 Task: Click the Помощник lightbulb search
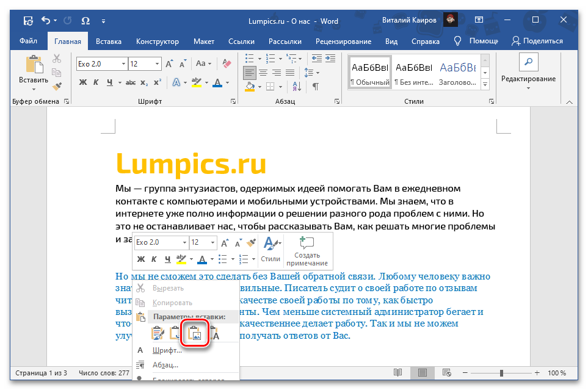coord(476,41)
